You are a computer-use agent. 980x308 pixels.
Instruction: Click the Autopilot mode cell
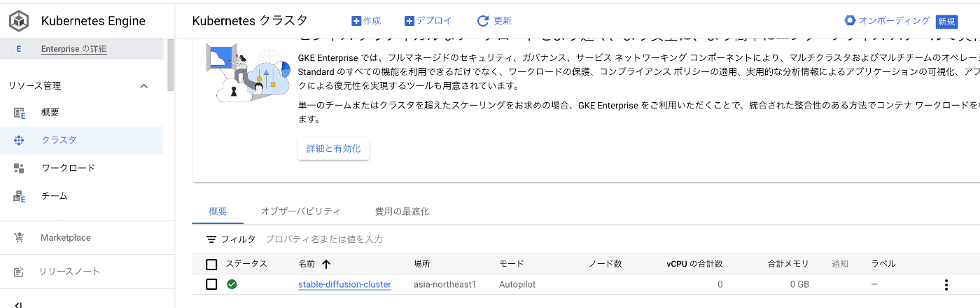tap(517, 285)
